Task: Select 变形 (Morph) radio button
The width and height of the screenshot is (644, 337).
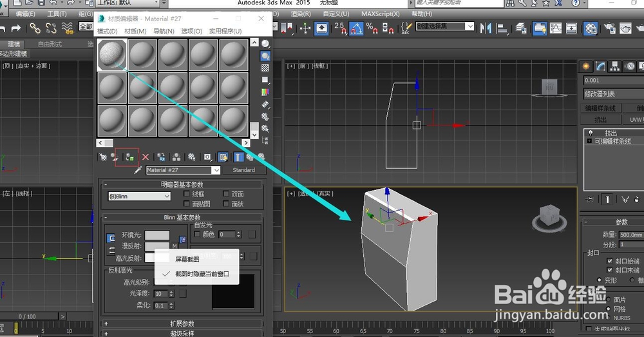Action: click(x=599, y=280)
